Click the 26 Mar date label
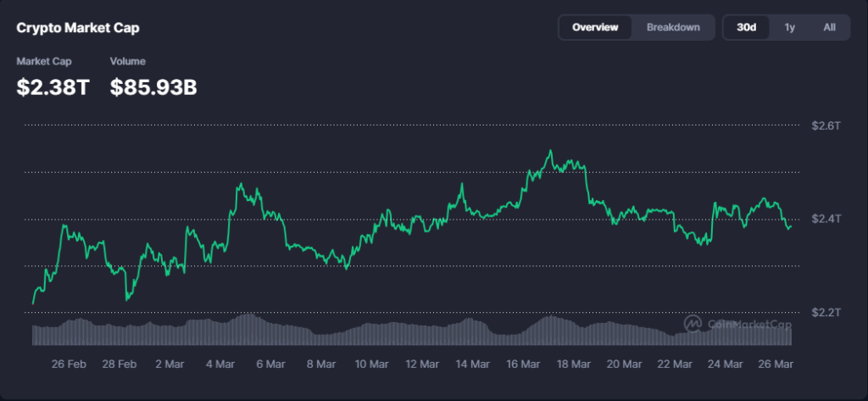The width and height of the screenshot is (868, 401). [x=776, y=364]
